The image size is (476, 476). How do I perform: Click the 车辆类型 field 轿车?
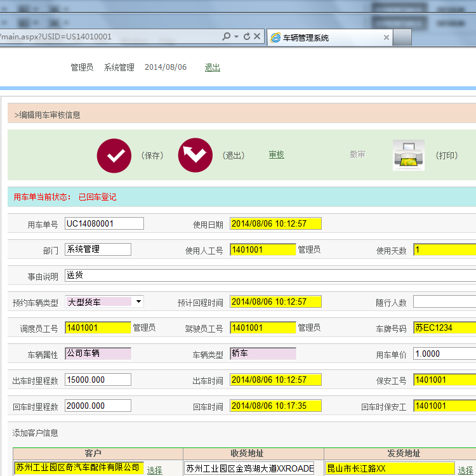(263, 354)
